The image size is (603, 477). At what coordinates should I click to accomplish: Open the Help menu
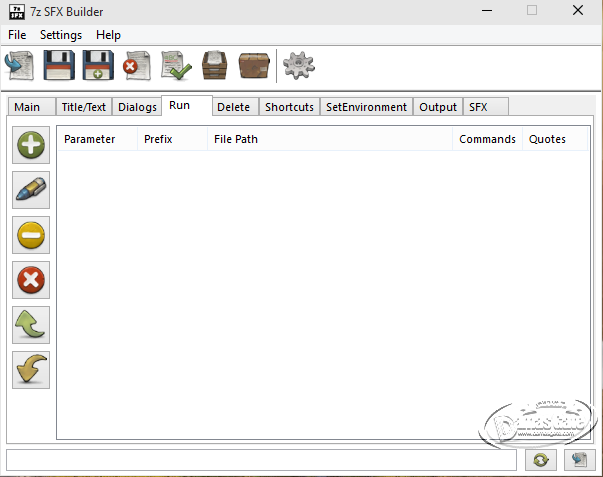coord(108,35)
